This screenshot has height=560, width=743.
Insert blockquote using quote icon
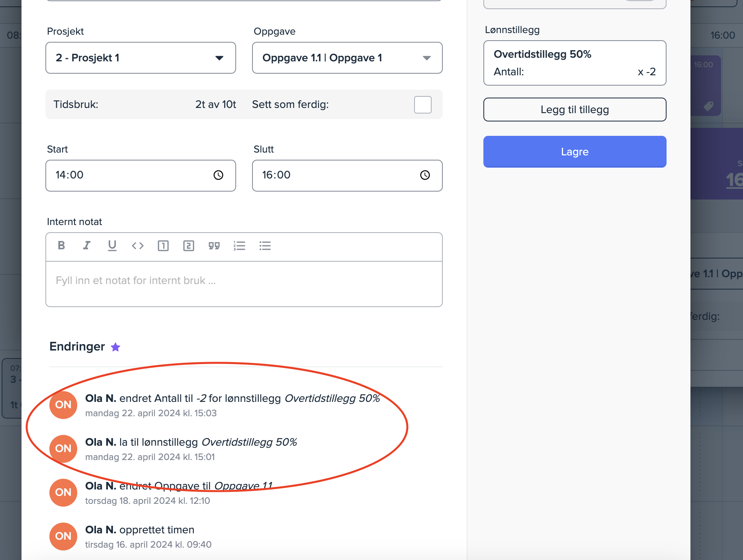tap(214, 246)
